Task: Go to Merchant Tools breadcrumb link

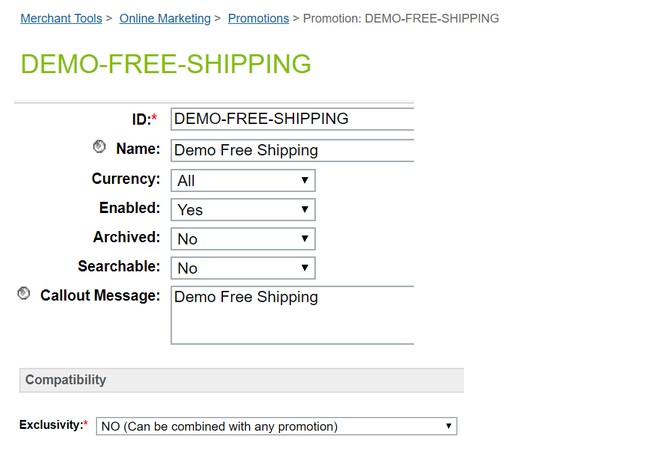Action: coord(61,18)
